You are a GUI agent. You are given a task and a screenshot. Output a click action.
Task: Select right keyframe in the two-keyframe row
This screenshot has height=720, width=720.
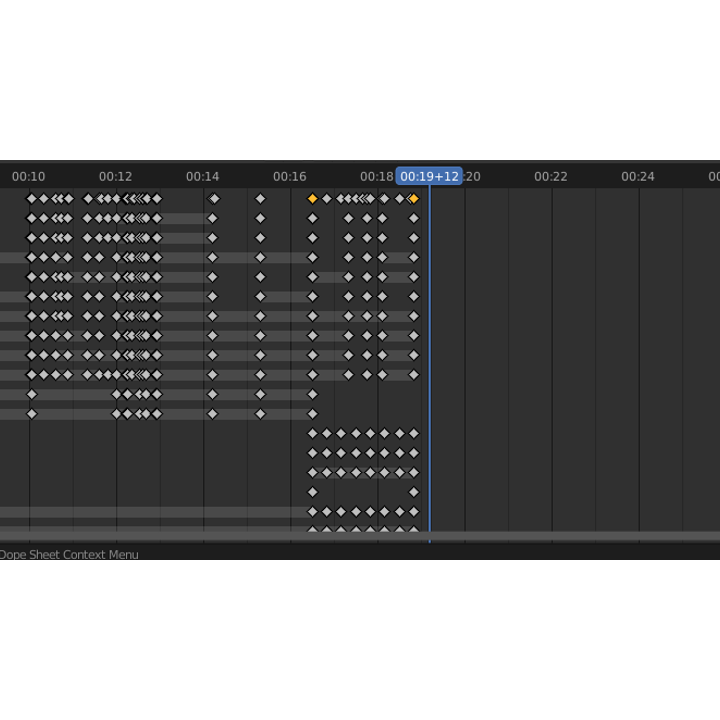pos(414,492)
